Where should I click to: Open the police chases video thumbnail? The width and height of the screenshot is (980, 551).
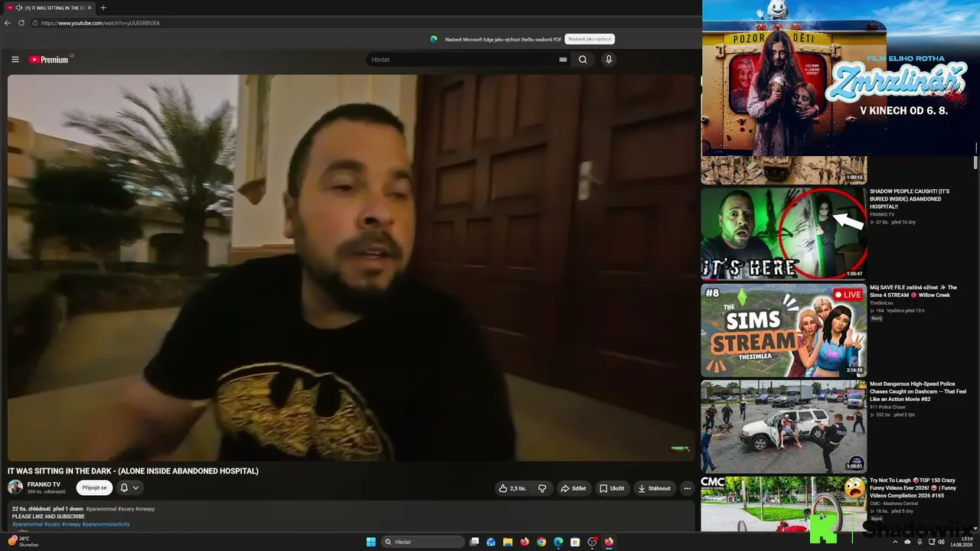[784, 426]
